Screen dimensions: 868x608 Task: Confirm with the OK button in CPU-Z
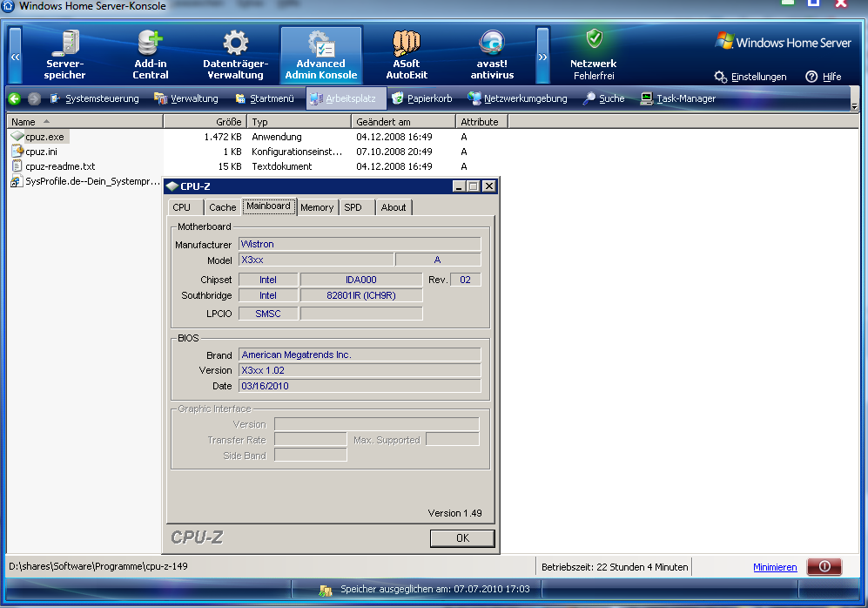461,538
